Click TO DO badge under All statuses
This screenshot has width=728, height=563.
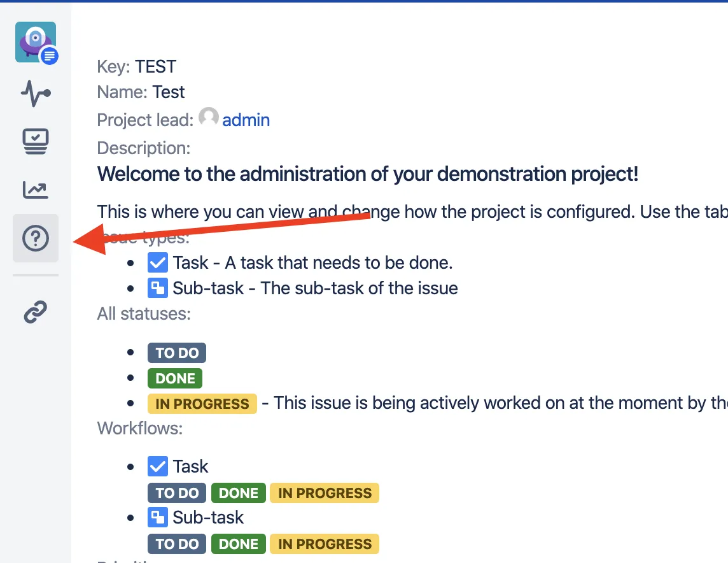[x=177, y=353]
